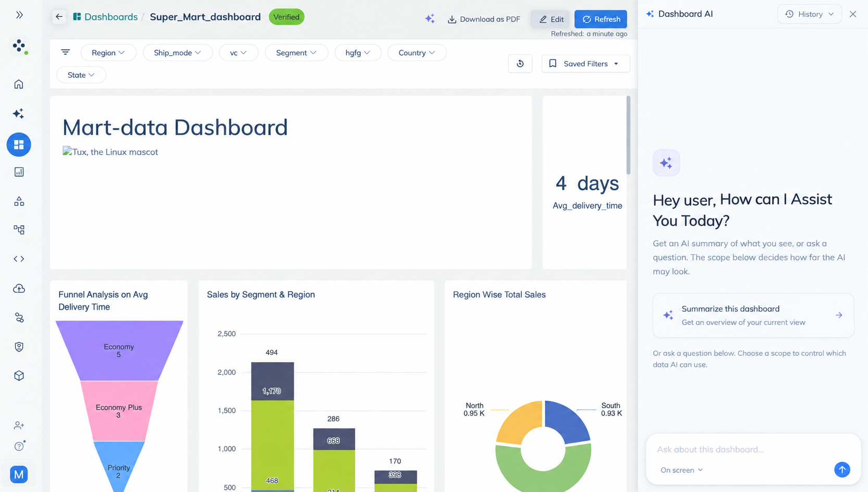
Task: Reset filters with the circular arrow button
Action: pyautogui.click(x=520, y=64)
